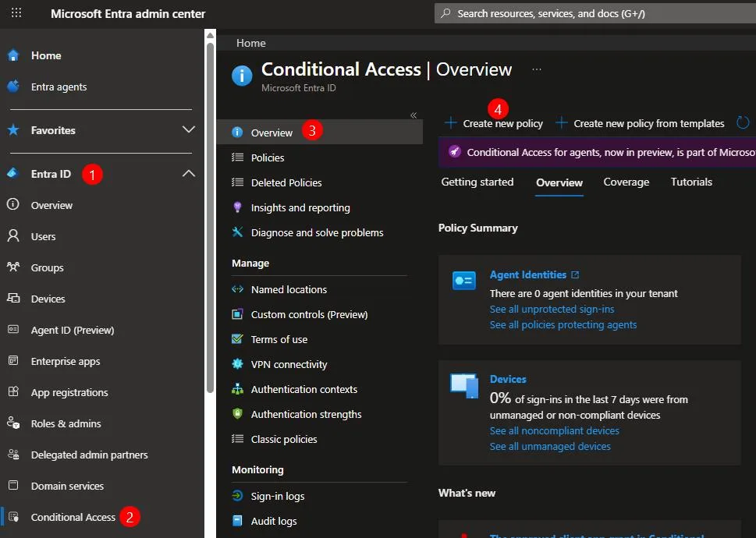Click the Entra agents icon
Screen dimensions: 756x538
(13, 87)
